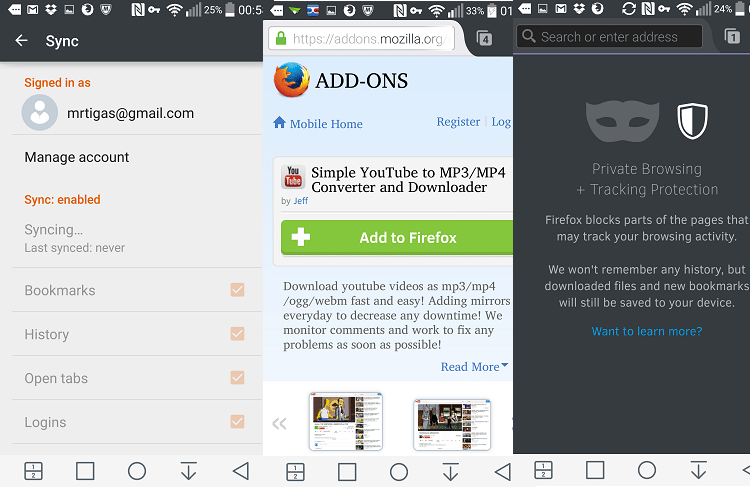Tap recent apps square in private screen nav bar
This screenshot has height=487, width=750.
click(x=595, y=470)
